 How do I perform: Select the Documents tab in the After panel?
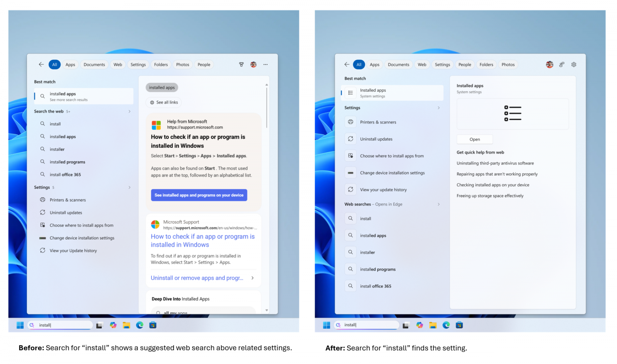(398, 64)
